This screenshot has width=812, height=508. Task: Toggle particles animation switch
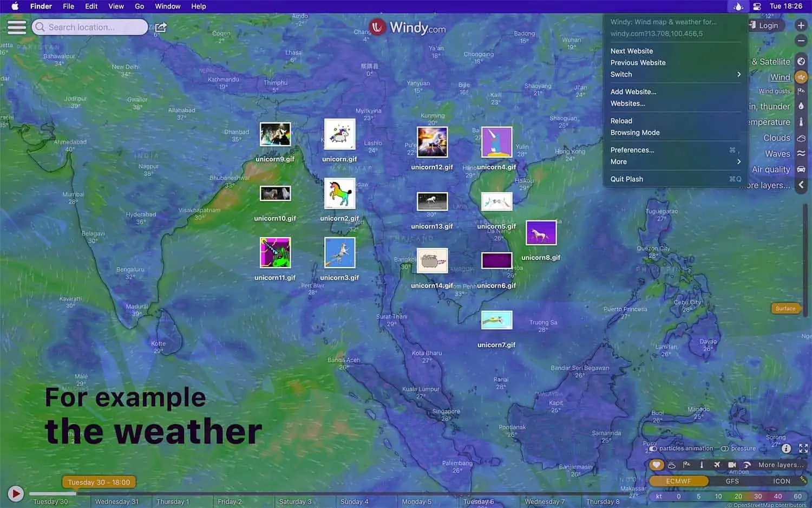(653, 448)
